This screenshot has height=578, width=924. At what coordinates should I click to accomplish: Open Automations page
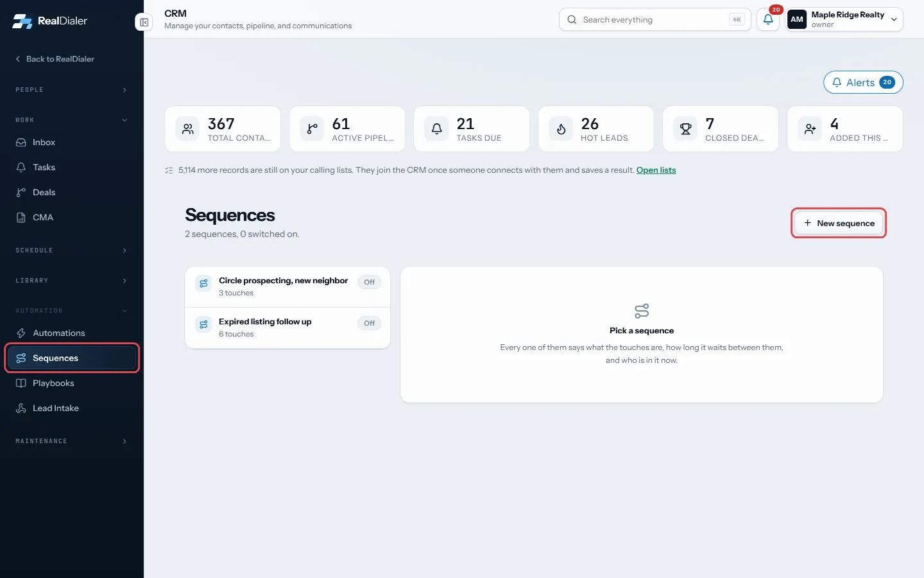72,333
